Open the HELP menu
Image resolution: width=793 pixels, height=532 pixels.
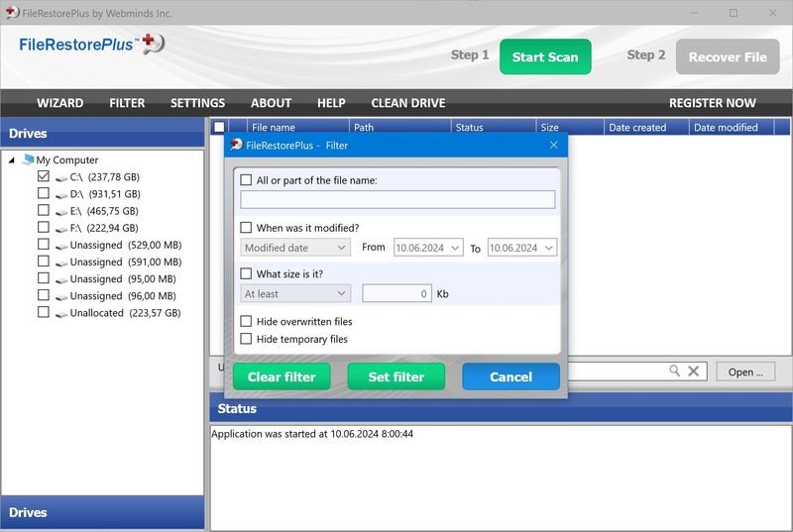point(331,103)
